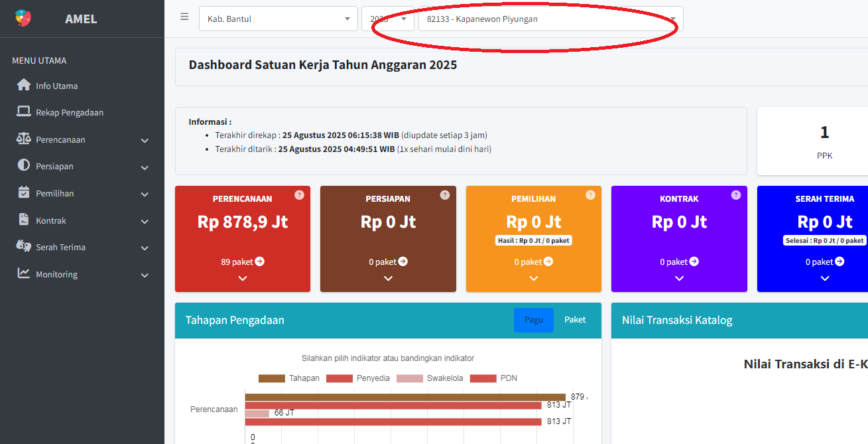Click help icon on Perencanaan card
Viewport: 868px width, 444px height.
click(x=299, y=195)
